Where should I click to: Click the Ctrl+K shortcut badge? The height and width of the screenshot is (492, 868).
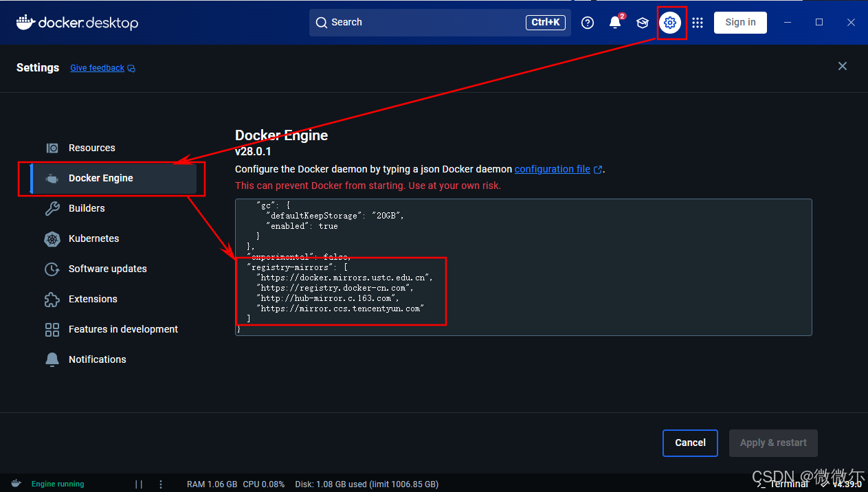point(546,23)
